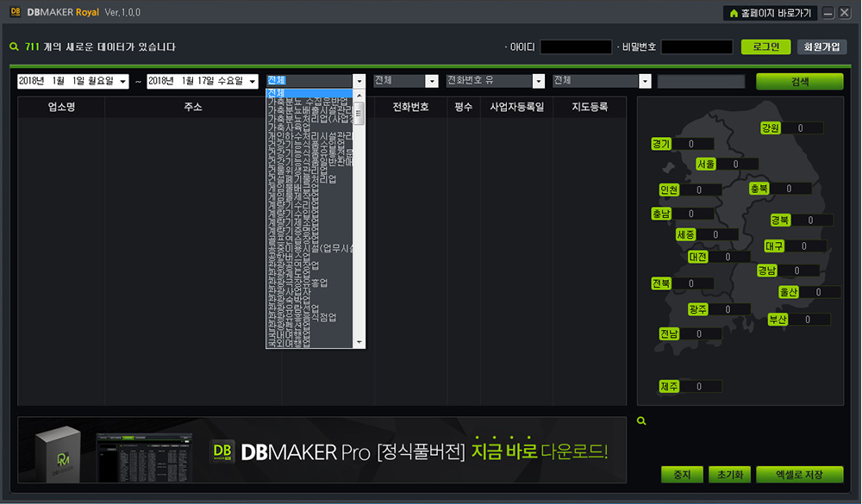This screenshot has height=504, width=862.
Task: Click the count value next to 부산
Action: coord(809,320)
